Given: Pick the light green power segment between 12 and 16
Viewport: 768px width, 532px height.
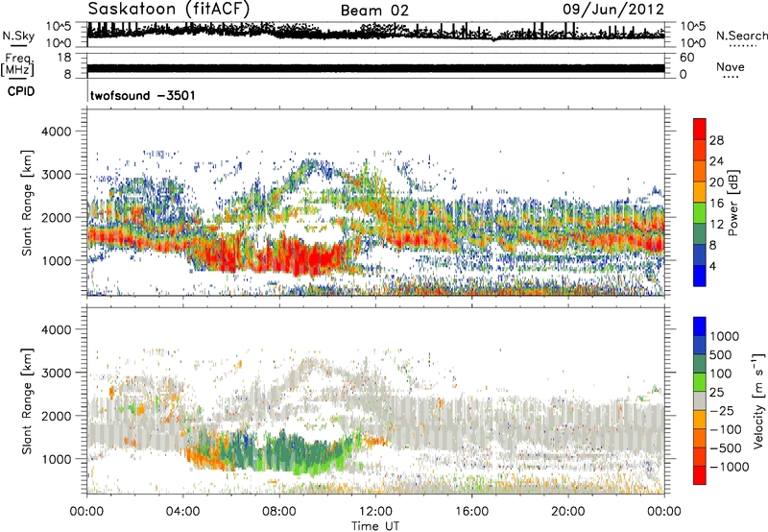Looking at the screenshot, I should [x=700, y=212].
